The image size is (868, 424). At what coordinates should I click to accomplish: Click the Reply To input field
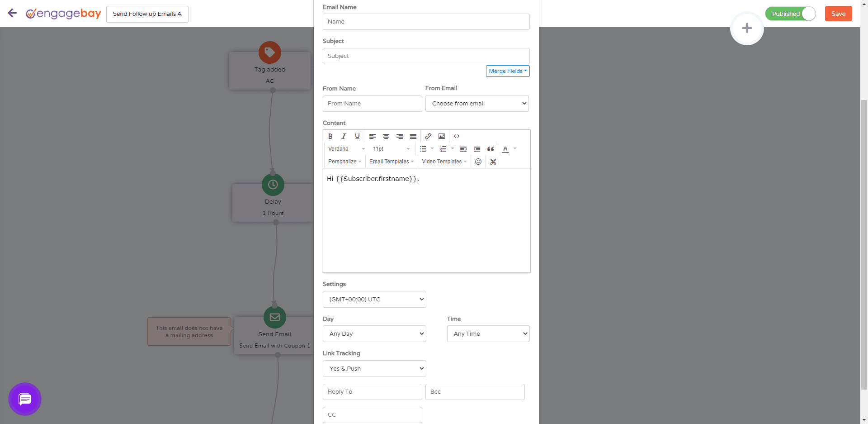[373, 392]
